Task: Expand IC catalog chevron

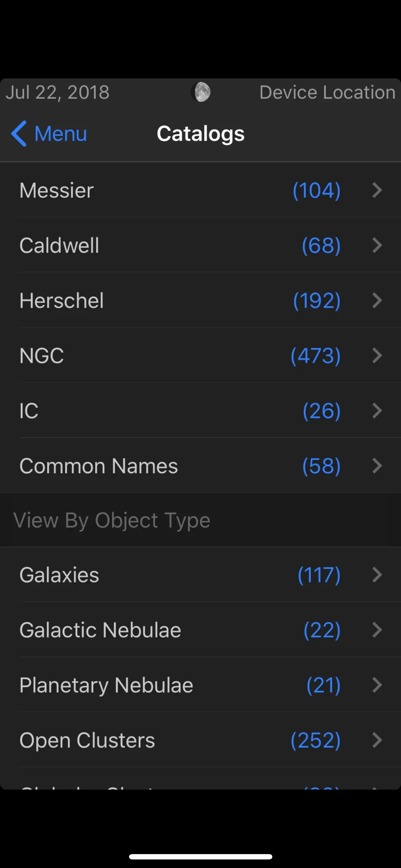Action: (x=377, y=411)
